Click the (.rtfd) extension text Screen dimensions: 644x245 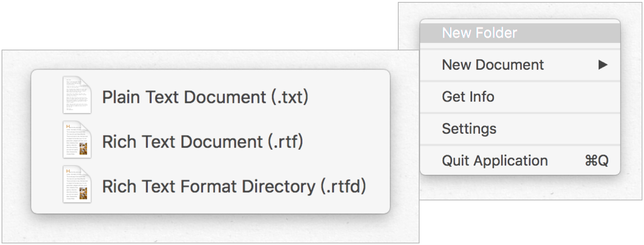point(343,186)
